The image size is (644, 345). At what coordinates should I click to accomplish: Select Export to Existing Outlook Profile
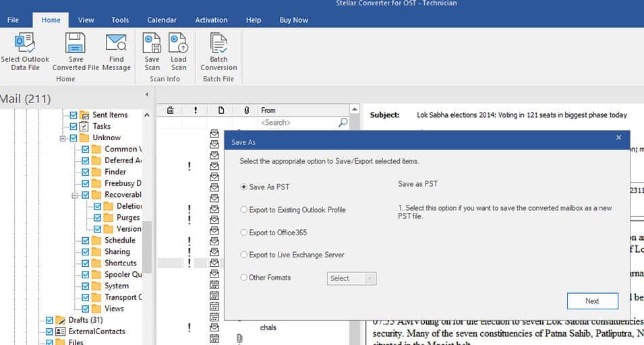[x=243, y=210]
